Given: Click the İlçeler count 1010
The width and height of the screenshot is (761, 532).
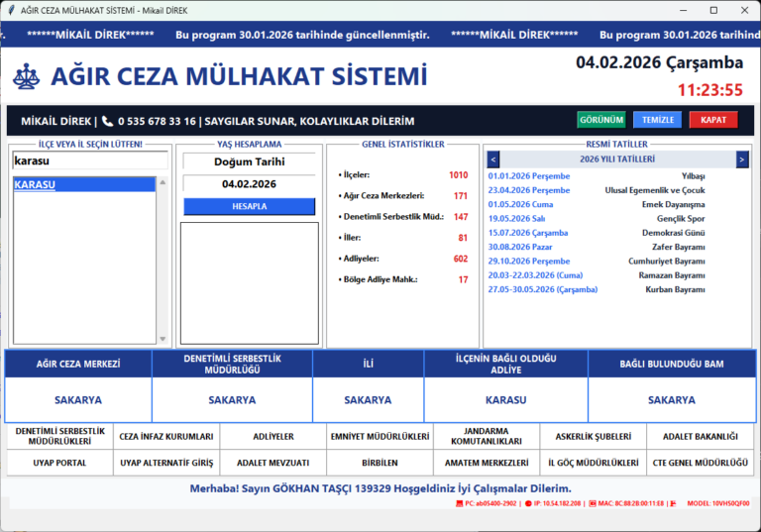Looking at the screenshot, I should coord(458,175).
